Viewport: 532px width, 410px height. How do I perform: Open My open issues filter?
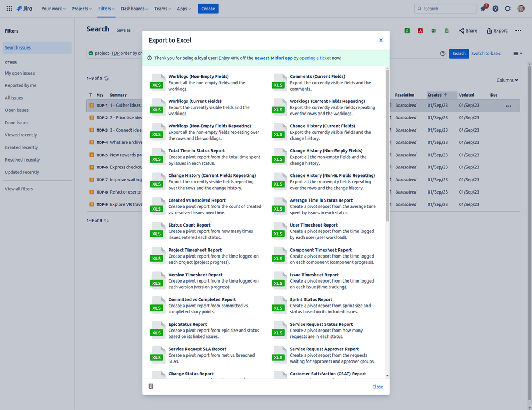(20, 73)
